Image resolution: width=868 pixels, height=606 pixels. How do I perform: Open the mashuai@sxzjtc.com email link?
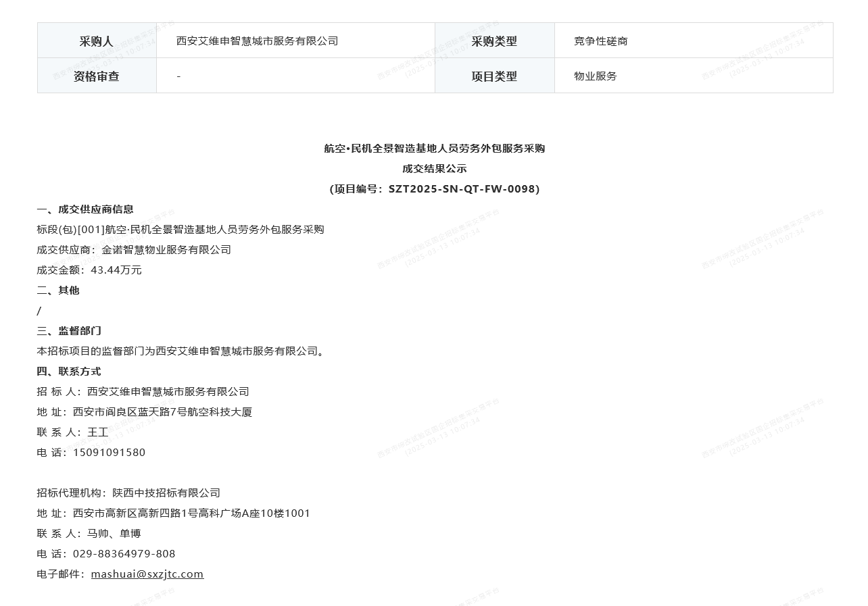pos(147,574)
